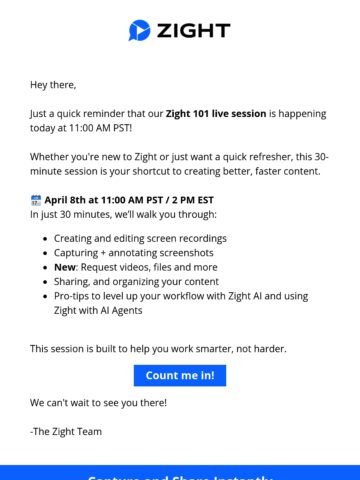Click the -The Zight Team signature
The width and height of the screenshot is (360, 480).
click(x=66, y=431)
